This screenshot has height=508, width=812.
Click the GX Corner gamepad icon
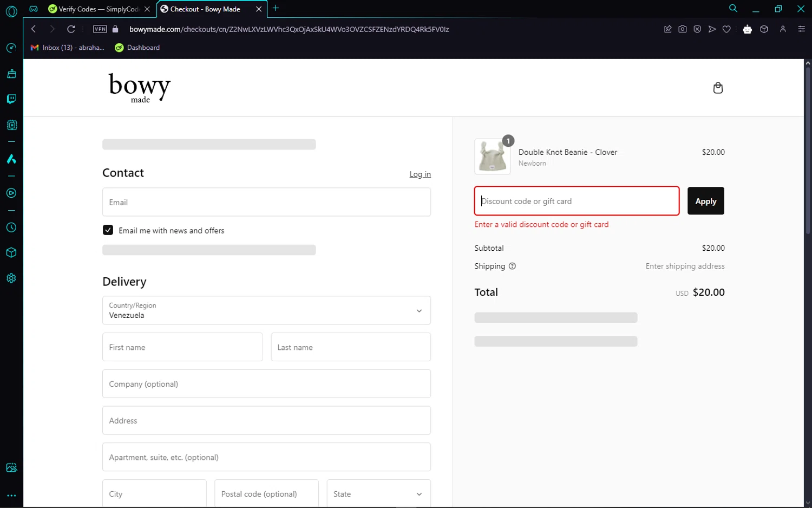[x=34, y=9]
